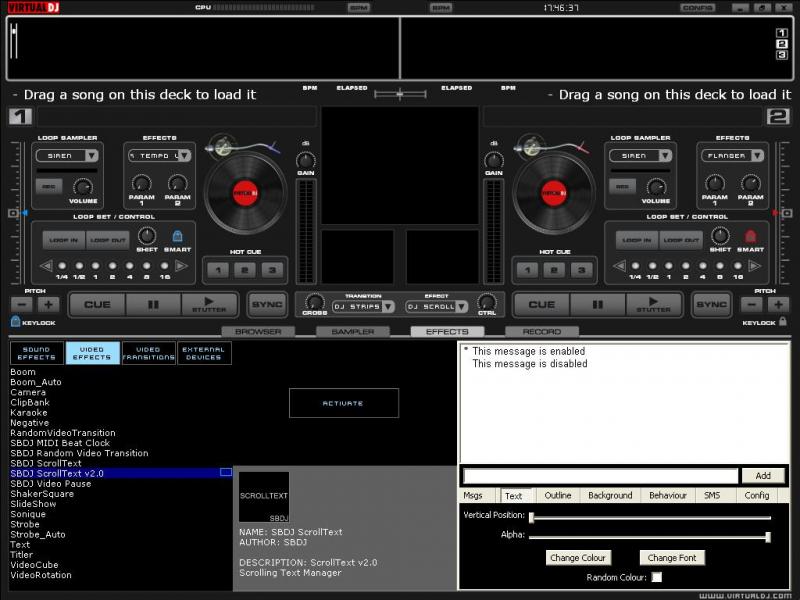Click the Change Colour button

(x=578, y=558)
